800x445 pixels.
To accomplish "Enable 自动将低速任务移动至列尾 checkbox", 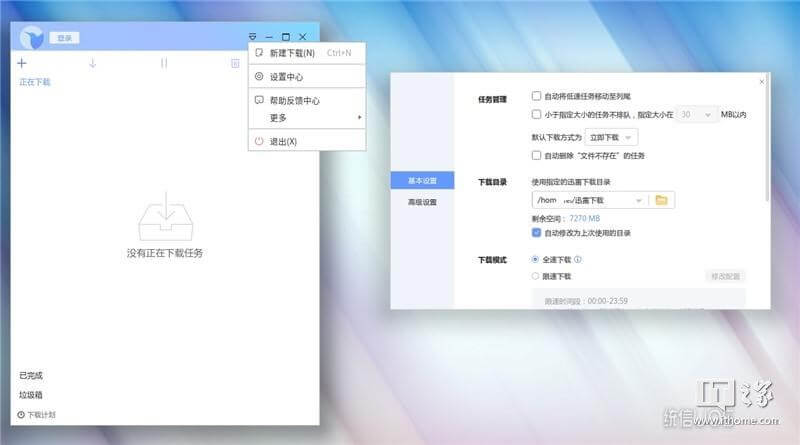I will pos(537,97).
